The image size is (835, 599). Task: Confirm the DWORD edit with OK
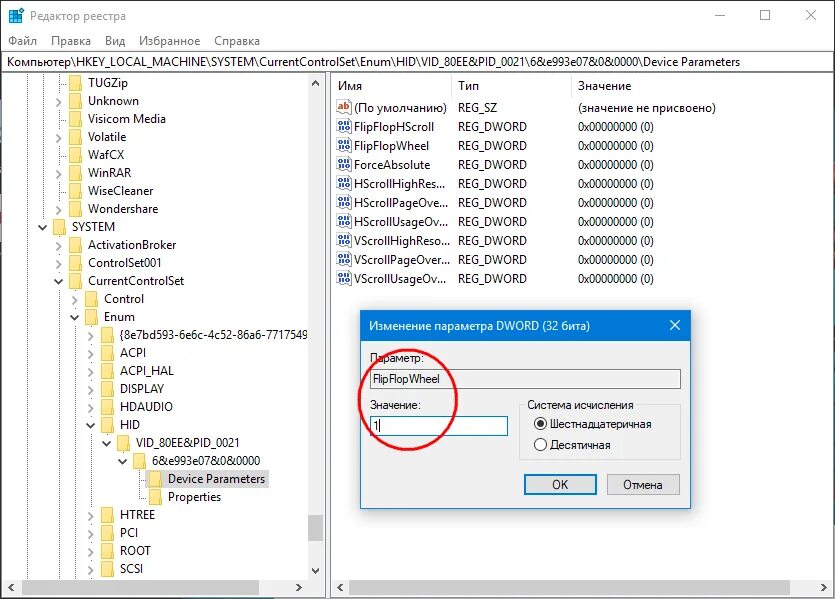560,485
